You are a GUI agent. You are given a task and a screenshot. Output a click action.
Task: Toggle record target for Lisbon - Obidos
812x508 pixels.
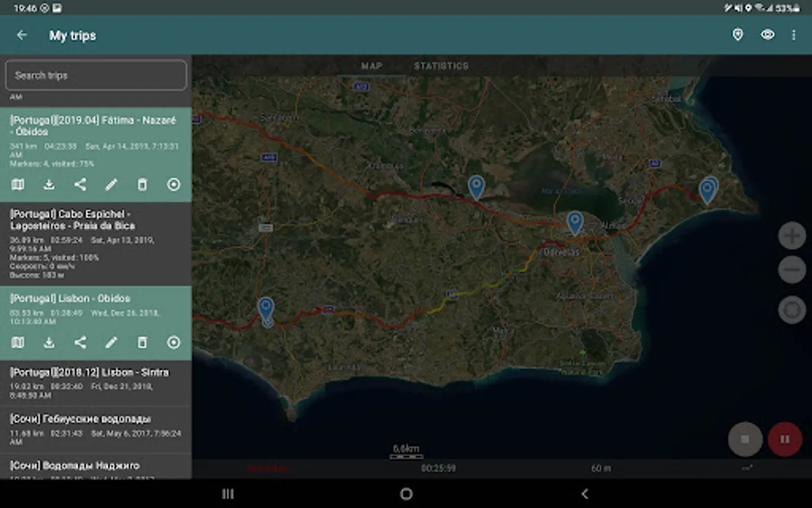(174, 343)
